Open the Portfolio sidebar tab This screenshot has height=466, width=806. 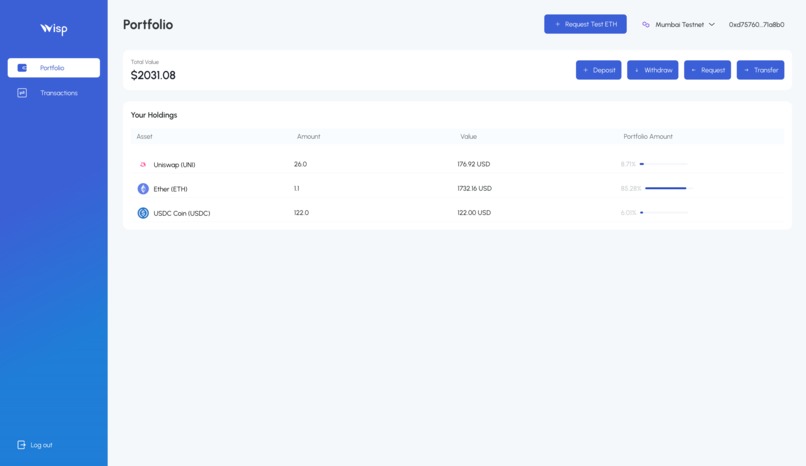(x=53, y=68)
